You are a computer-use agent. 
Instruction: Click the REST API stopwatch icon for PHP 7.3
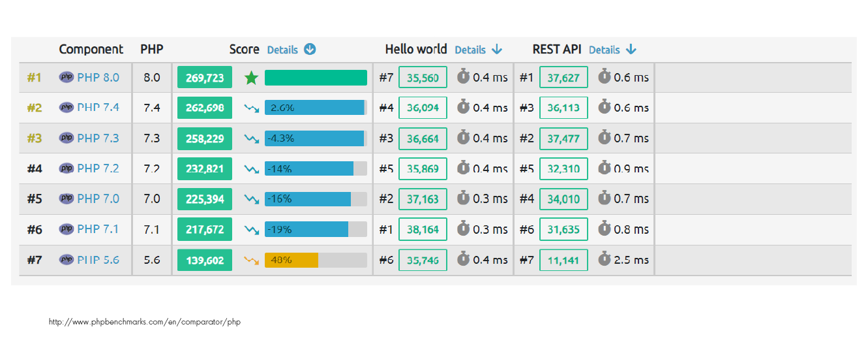pos(605,137)
